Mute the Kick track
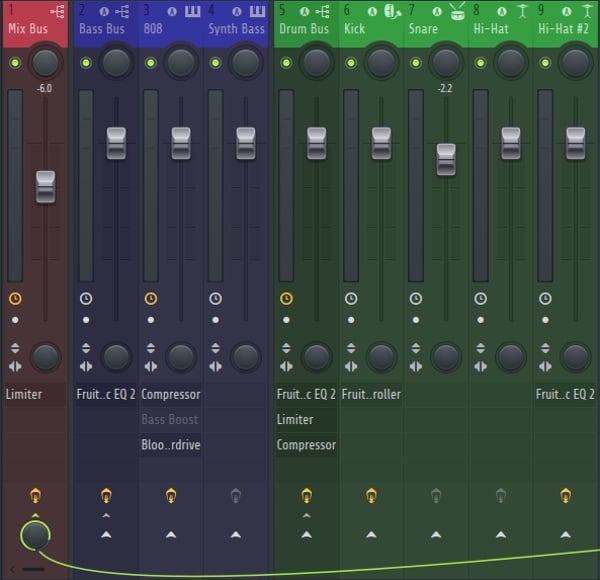This screenshot has width=600, height=580. pos(351,63)
